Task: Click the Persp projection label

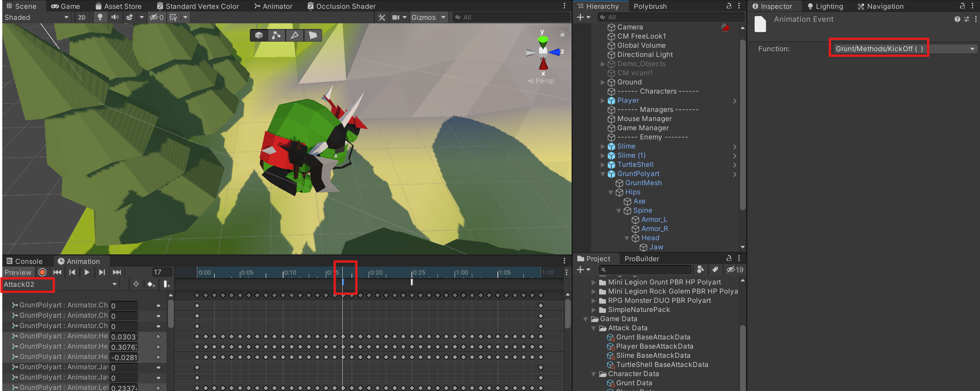Action: point(545,81)
